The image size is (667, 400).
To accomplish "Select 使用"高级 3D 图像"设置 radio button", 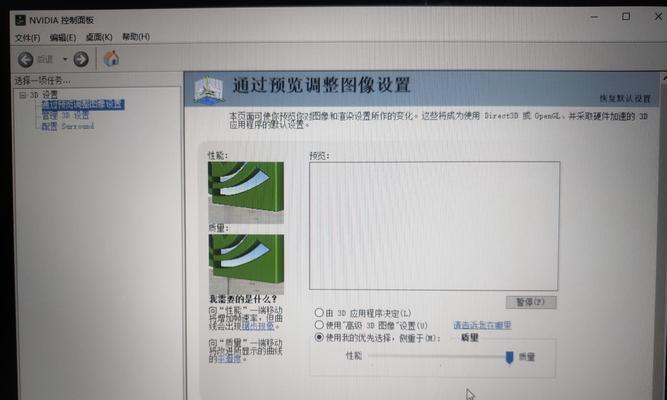I will pos(319,325).
